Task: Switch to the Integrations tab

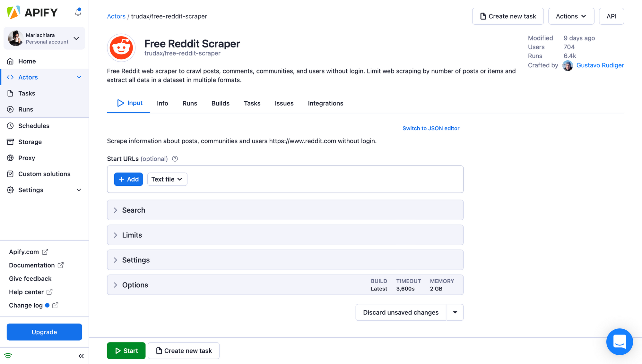Action: click(325, 103)
